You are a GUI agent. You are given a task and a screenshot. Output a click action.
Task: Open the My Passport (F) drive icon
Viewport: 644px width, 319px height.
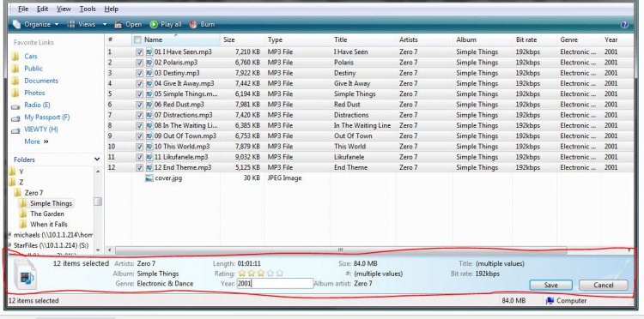pos(15,118)
